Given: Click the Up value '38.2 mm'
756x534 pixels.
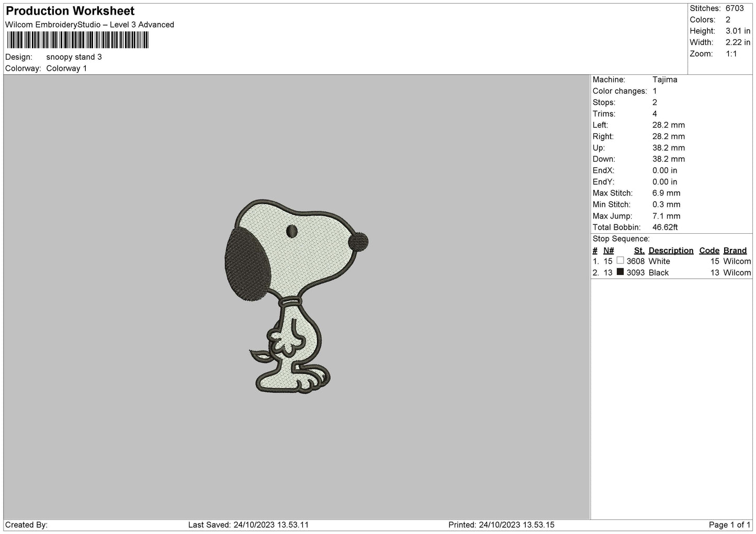Looking at the screenshot, I should point(669,148).
